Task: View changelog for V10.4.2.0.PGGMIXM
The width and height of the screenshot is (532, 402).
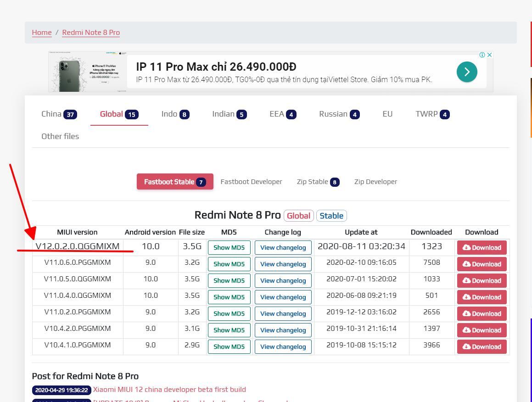Action: click(x=283, y=330)
